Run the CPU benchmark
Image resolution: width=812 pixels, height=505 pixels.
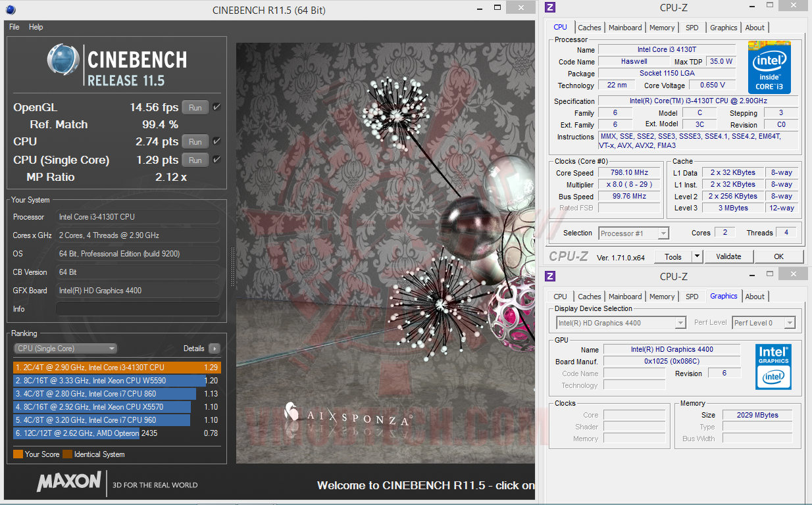195,141
